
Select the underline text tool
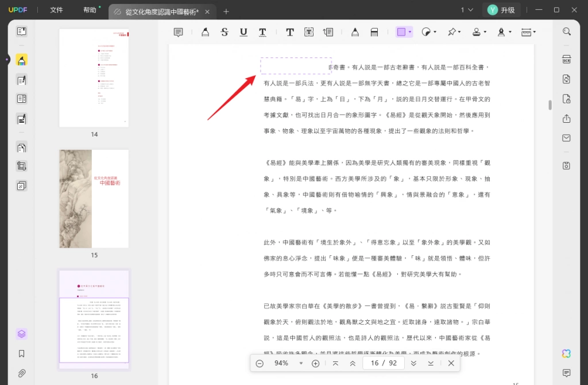tap(243, 32)
